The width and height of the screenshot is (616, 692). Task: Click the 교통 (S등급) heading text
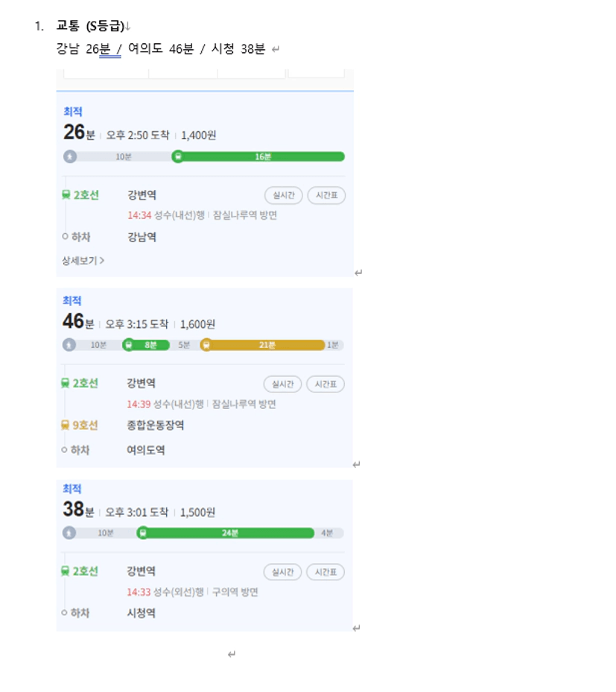point(90,26)
